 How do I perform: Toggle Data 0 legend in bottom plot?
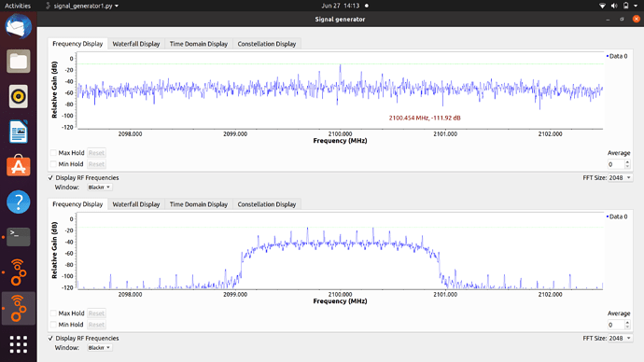point(617,216)
